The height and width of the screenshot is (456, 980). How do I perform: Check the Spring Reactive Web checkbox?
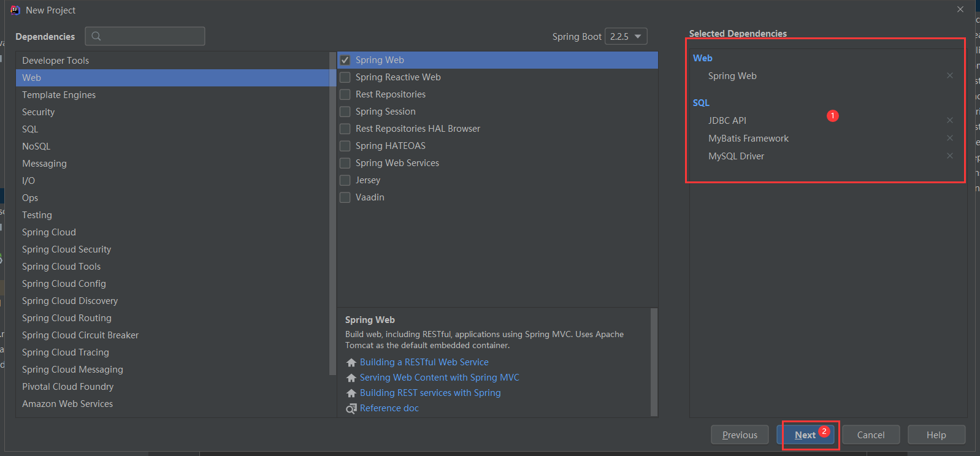tap(345, 77)
